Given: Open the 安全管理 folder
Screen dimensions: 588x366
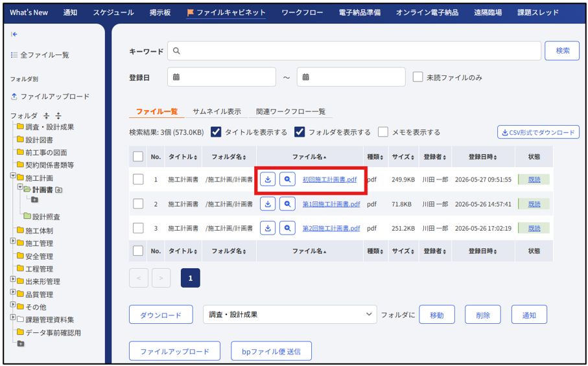Looking at the screenshot, I should [x=35, y=257].
